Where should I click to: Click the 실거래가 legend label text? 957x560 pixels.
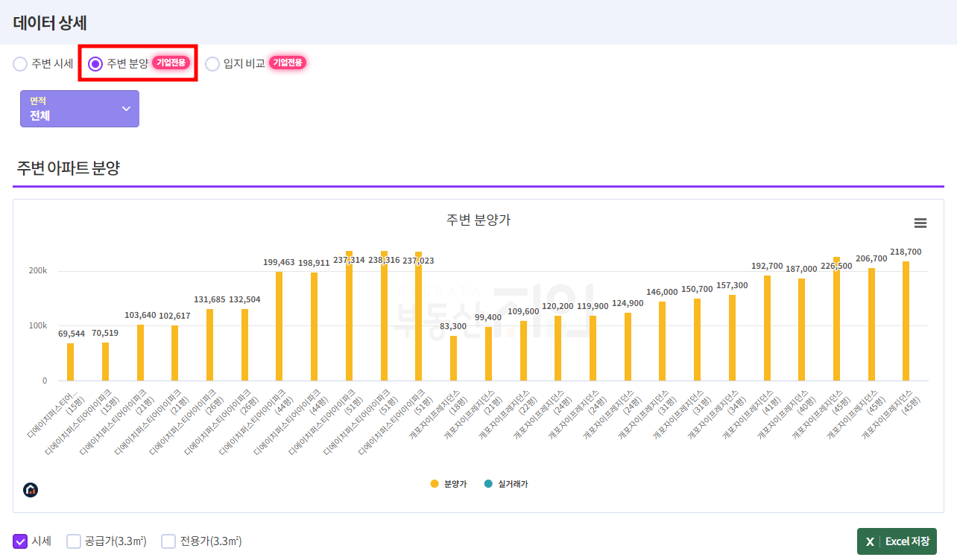pyautogui.click(x=513, y=484)
